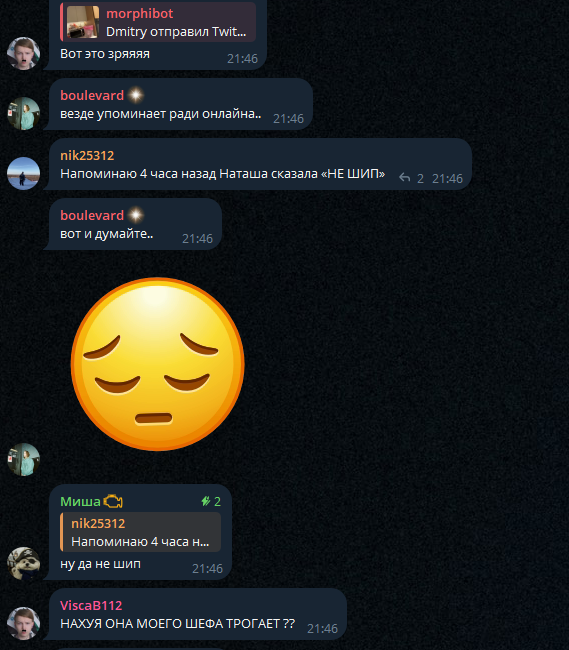View the 2 replies count on nik25312 message
569x650 pixels.
click(x=420, y=178)
